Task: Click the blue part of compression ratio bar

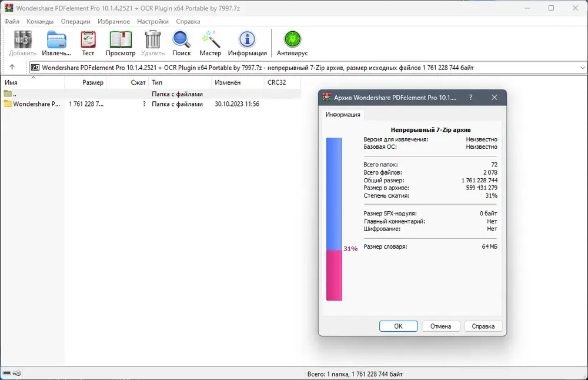Action: [334, 194]
